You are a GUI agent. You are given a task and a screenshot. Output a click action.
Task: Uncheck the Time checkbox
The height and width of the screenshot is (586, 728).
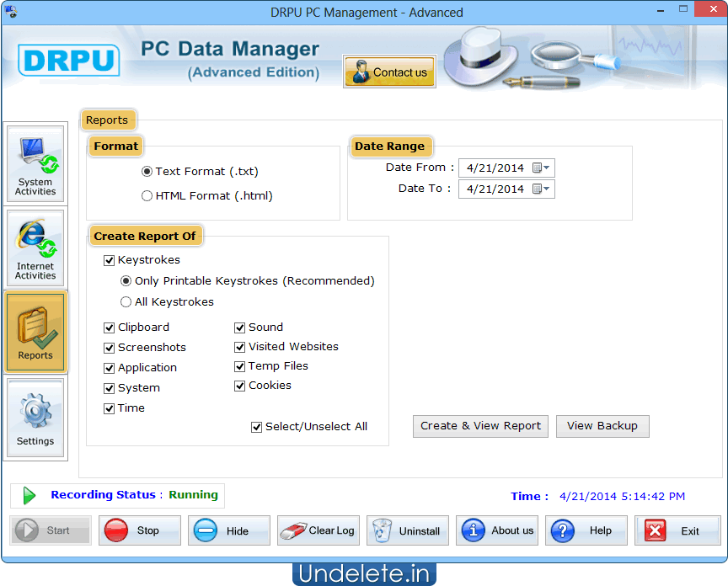[109, 408]
